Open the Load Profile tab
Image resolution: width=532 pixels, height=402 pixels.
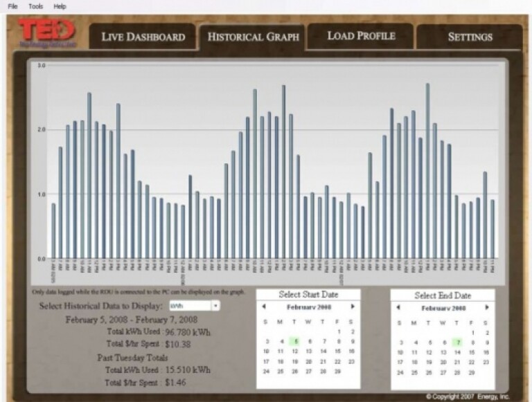pyautogui.click(x=360, y=35)
